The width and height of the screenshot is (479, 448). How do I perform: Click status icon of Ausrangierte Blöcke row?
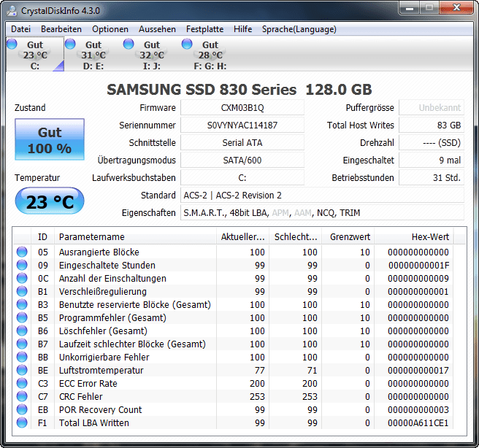tap(22, 252)
